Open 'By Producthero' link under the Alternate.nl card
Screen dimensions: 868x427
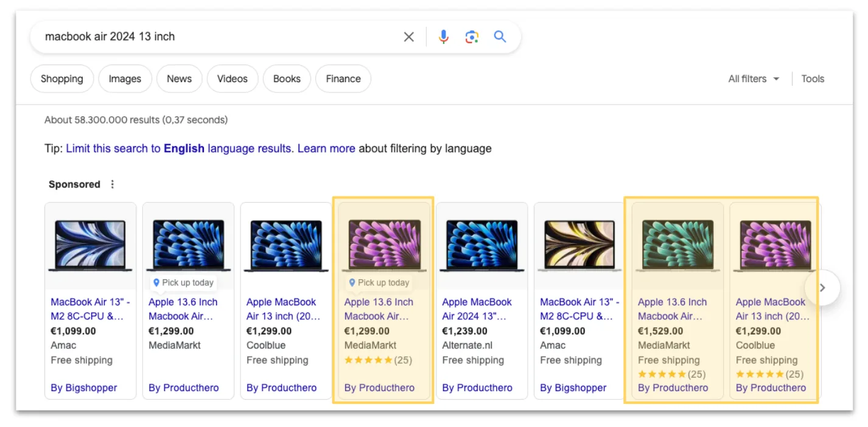point(477,388)
